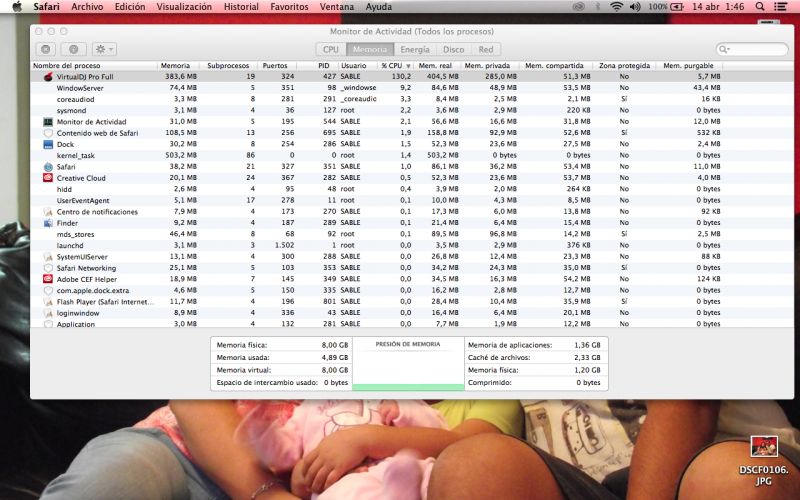
Task: Click the quit process (X) toolbar button
Action: tap(46, 49)
